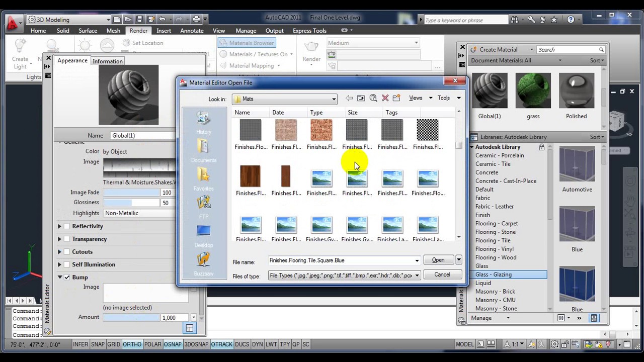644x362 pixels.
Task: Open the Information tab in Materials Editor
Action: [x=108, y=61]
